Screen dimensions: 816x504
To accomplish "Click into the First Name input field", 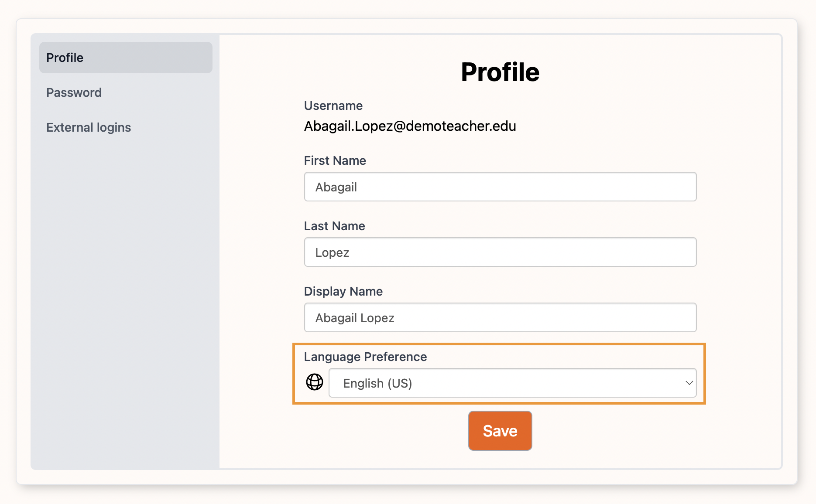I will (500, 187).
